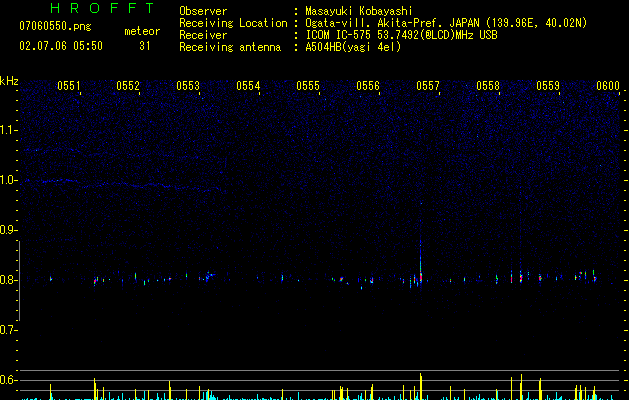The width and height of the screenshot is (629, 400).
Task: Click observer name Masayuki Kobayashi
Action: click(359, 11)
